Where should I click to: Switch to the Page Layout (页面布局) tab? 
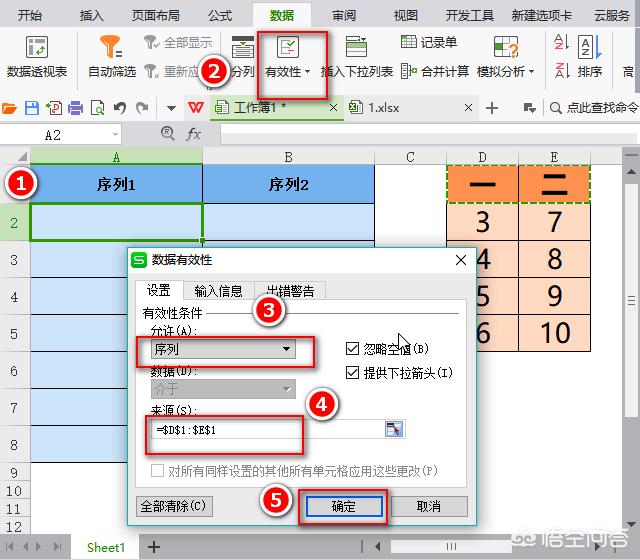pos(156,16)
